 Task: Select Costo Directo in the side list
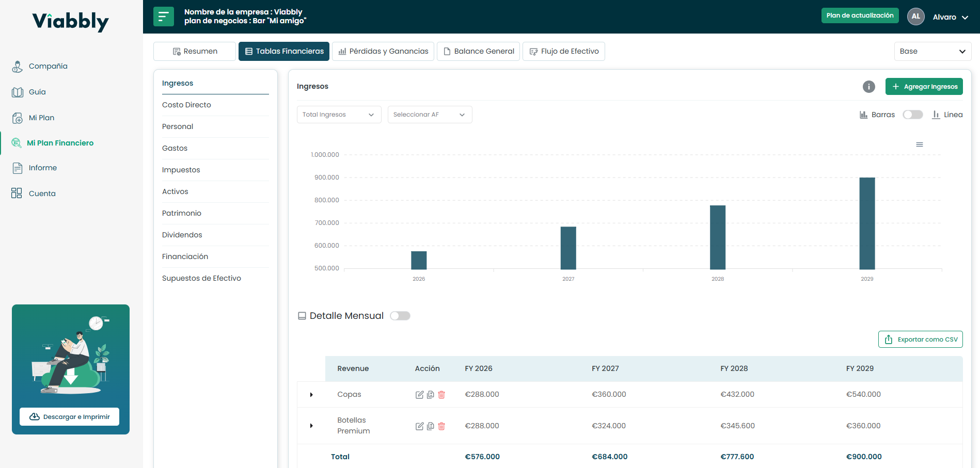(186, 105)
